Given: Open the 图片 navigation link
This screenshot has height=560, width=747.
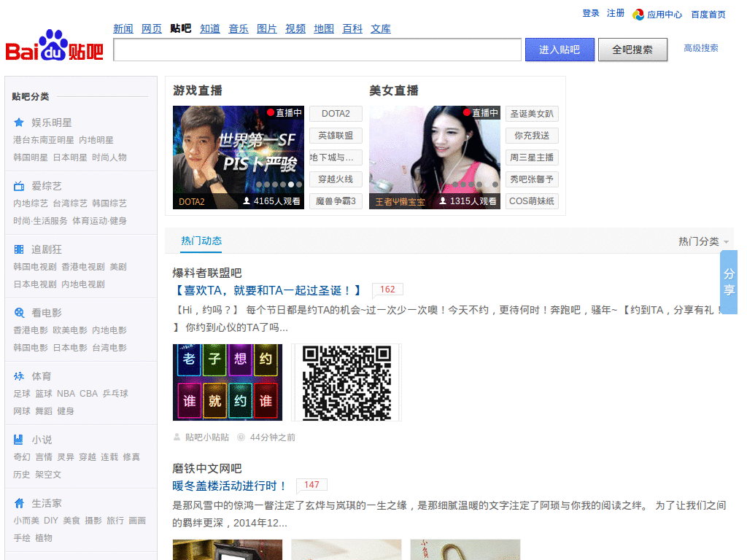Looking at the screenshot, I should click(x=267, y=28).
